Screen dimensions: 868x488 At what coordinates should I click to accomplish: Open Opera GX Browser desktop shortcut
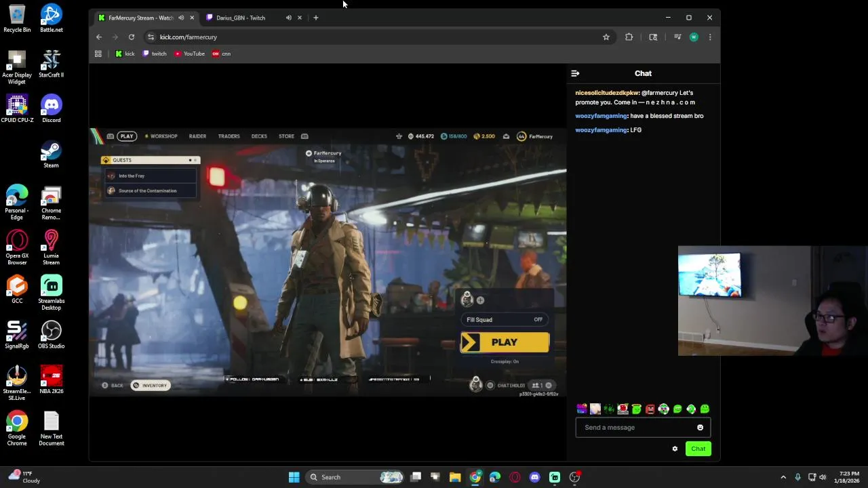pyautogui.click(x=17, y=247)
